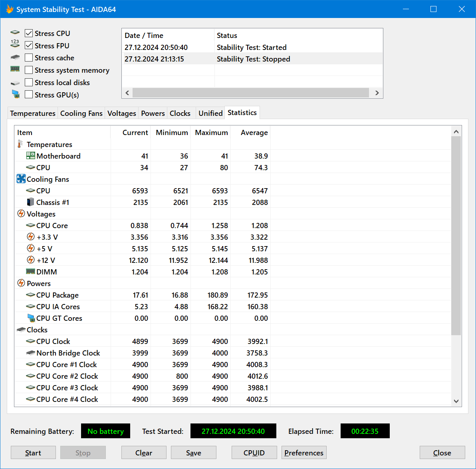Select the Unified tab
The height and width of the screenshot is (469, 476).
pos(210,113)
